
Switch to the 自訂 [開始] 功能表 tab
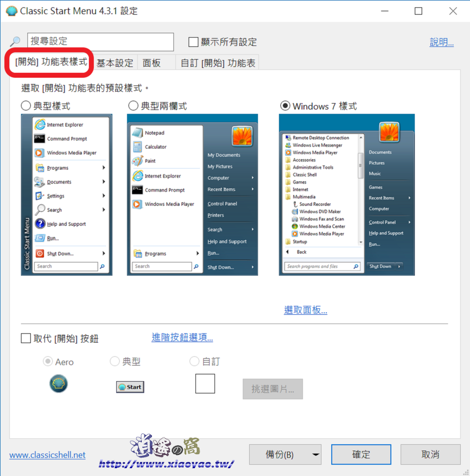click(217, 63)
